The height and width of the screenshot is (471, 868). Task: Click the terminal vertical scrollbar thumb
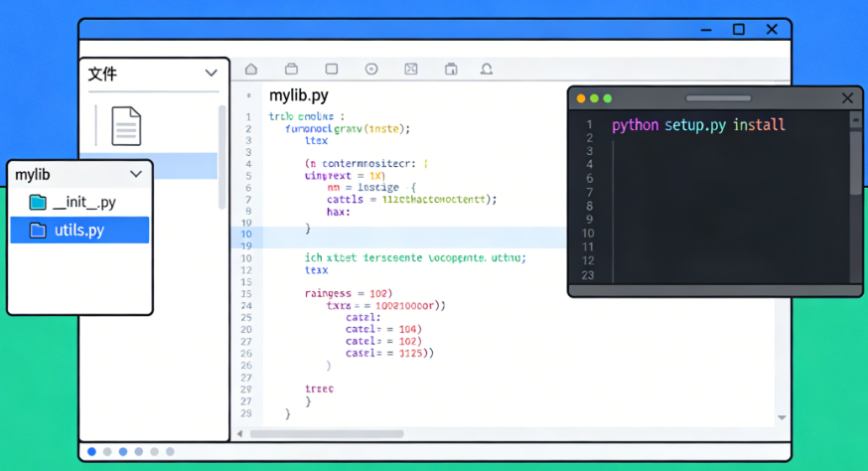coord(856,162)
